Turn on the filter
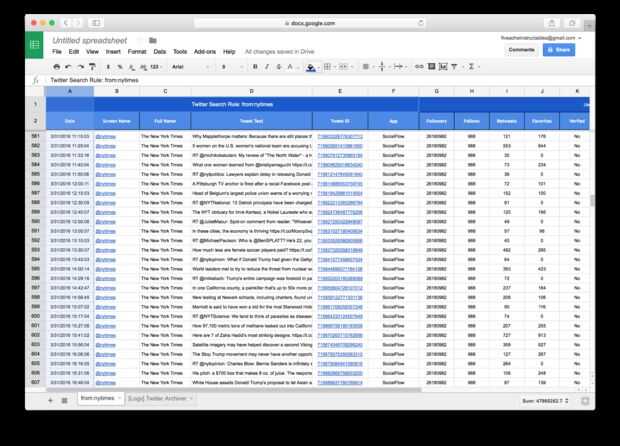 click(455, 67)
